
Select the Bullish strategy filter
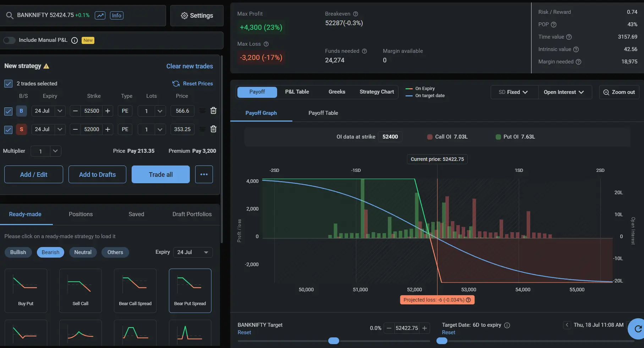click(18, 252)
